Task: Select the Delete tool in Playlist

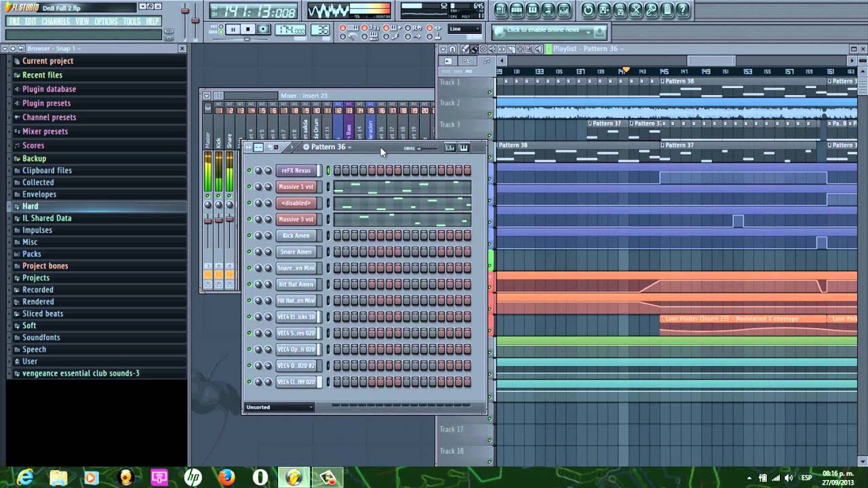Action: click(x=483, y=49)
